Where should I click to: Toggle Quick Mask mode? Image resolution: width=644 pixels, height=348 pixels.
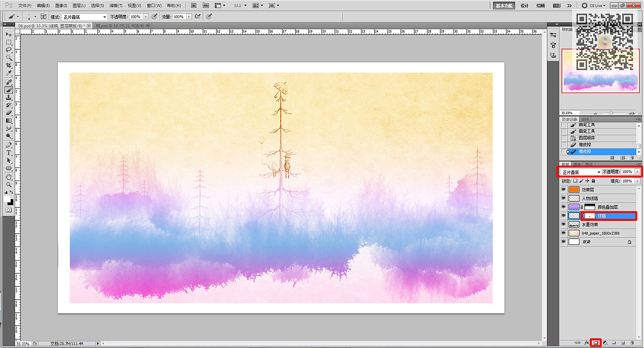9,210
